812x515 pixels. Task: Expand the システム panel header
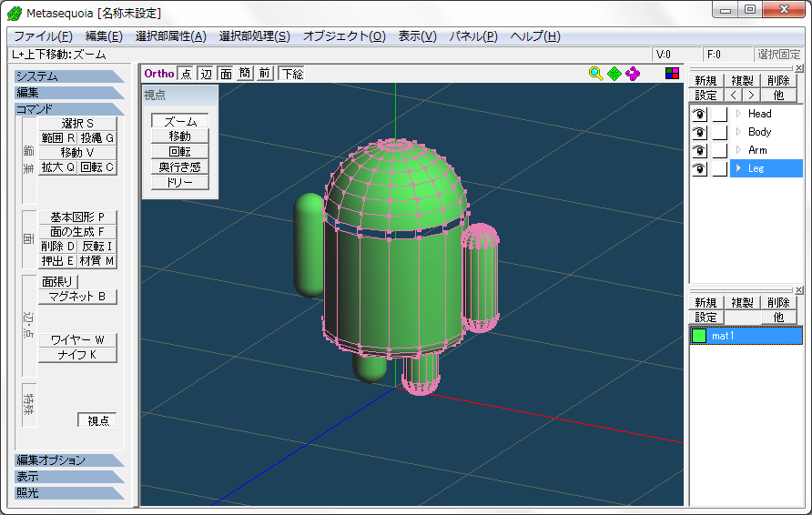69,76
